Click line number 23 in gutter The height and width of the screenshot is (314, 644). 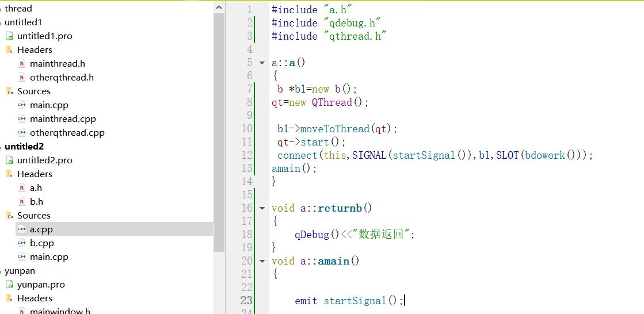[x=246, y=300]
